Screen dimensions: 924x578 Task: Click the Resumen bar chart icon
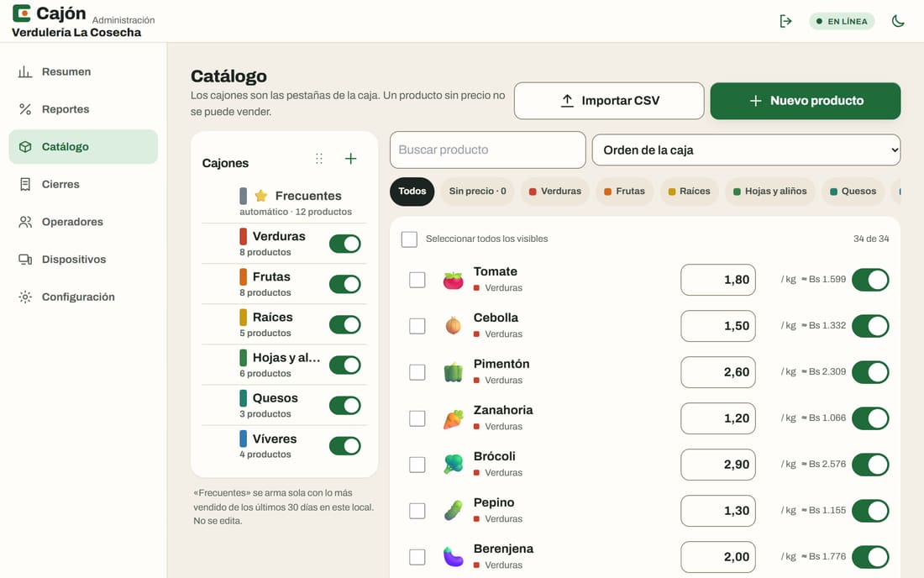pos(24,72)
